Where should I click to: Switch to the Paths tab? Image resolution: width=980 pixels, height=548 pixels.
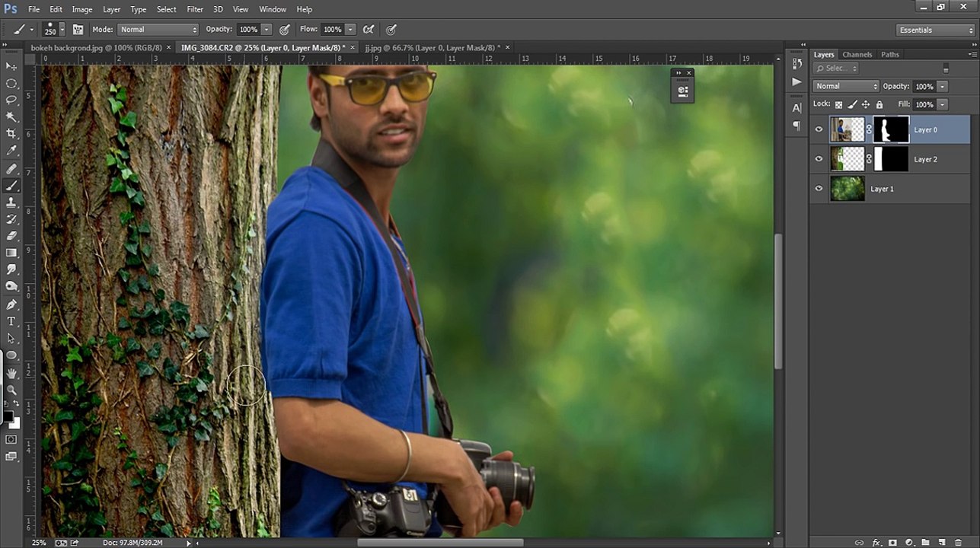coord(890,55)
